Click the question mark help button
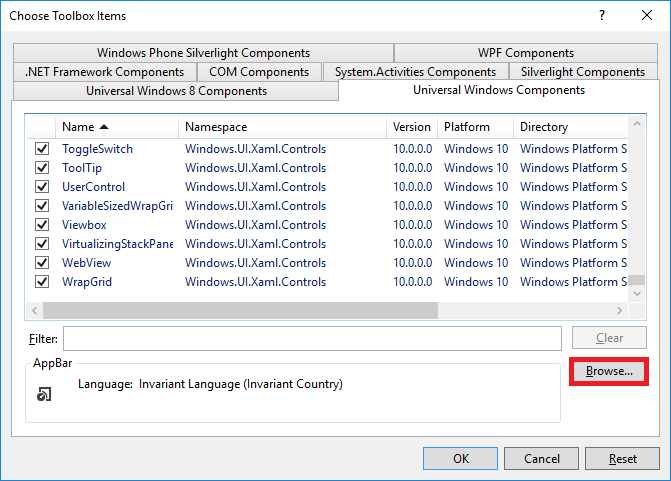671x481 pixels. 602,16
